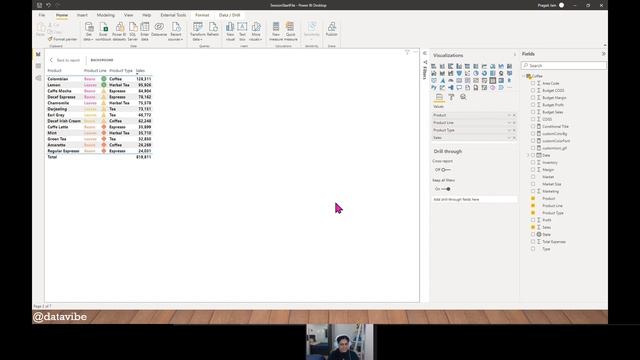The image size is (640, 360).
Task: Open the Format paint-roller tab in Visualizations
Action: [451, 97]
